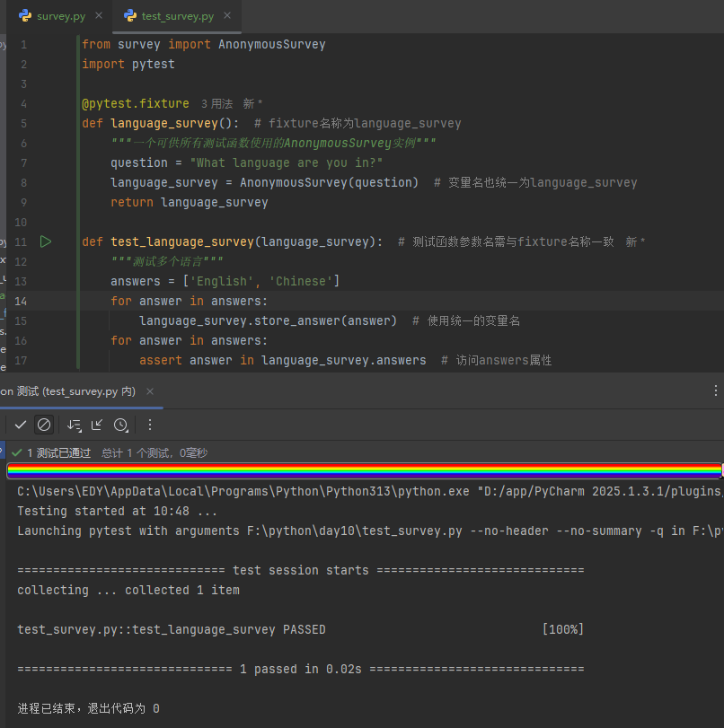The image size is (724, 728).
Task: Close the test_survey.py tab
Action: [227, 15]
